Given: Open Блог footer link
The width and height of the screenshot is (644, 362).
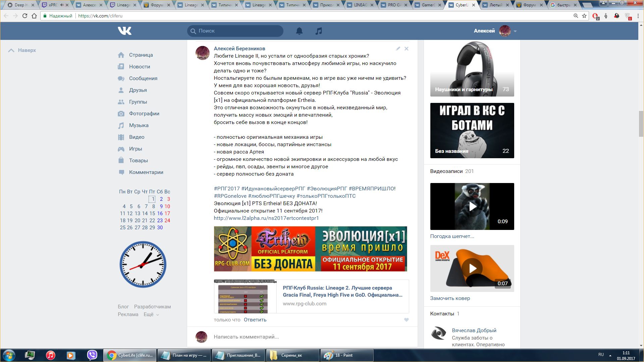Looking at the screenshot, I should click(x=123, y=307).
